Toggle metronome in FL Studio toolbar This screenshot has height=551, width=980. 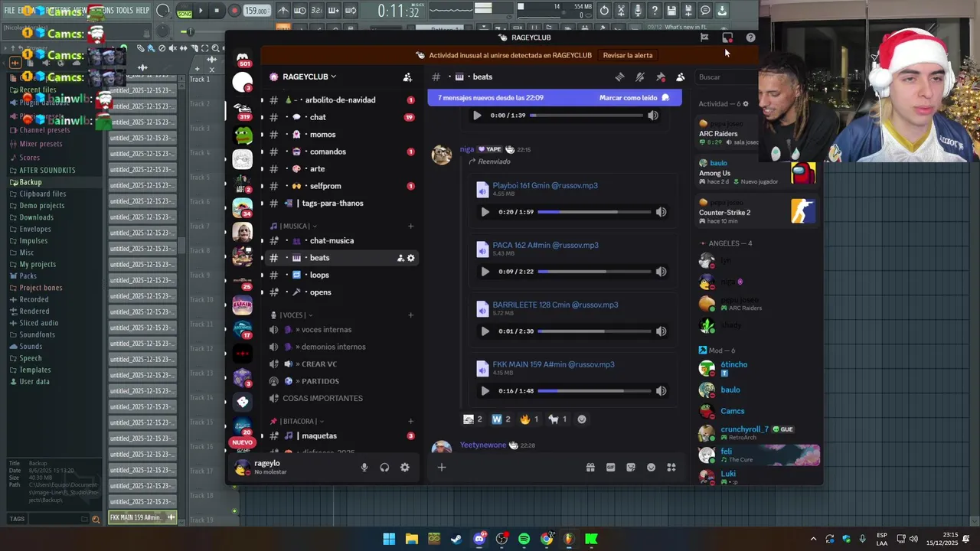point(283,11)
